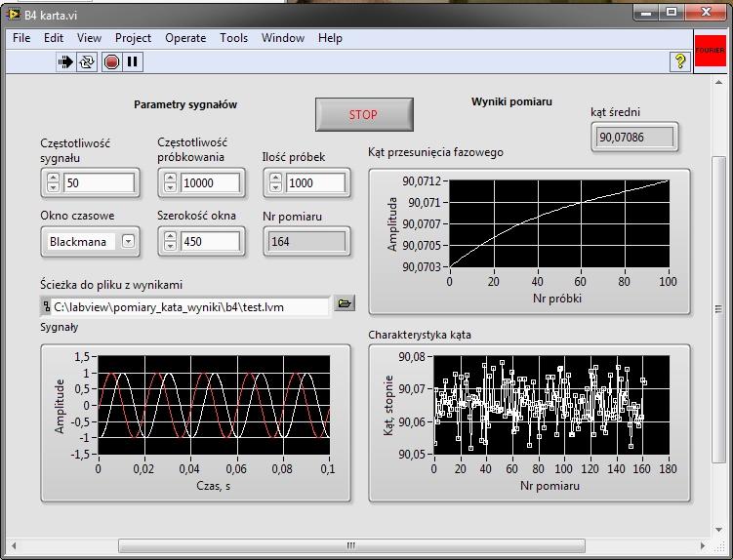Open the Project menu
733x560 pixels.
[133, 38]
